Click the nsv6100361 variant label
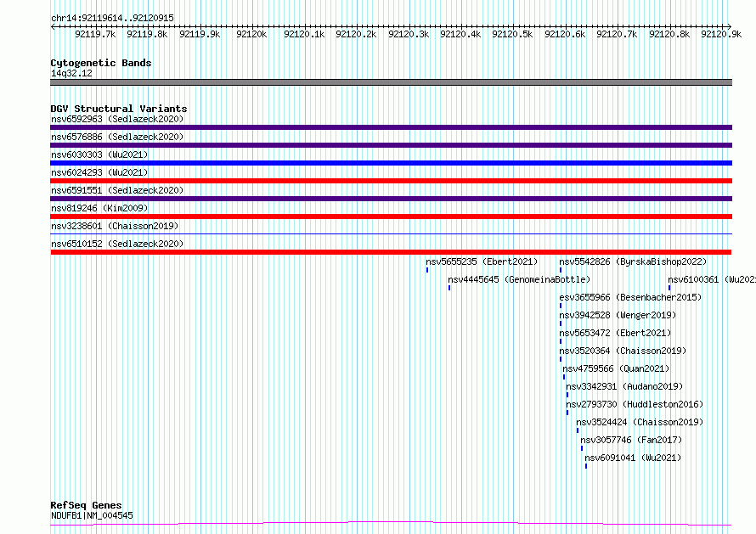The width and height of the screenshot is (756, 534). coord(712,279)
